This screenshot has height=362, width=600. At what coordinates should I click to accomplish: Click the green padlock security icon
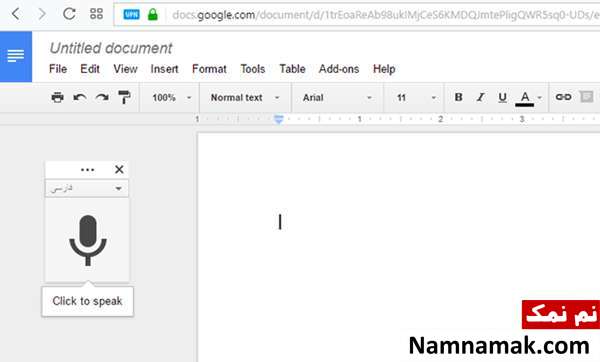click(153, 15)
